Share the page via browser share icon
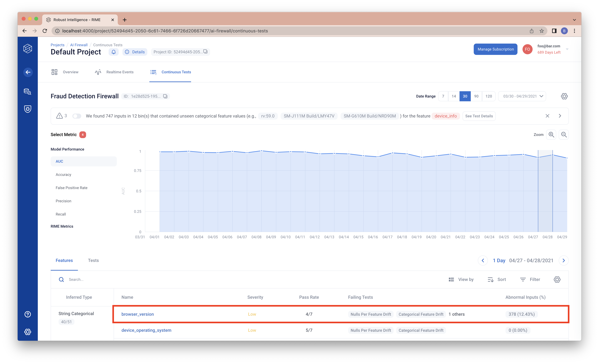Viewport: 599px width, 364px height. pyautogui.click(x=531, y=31)
